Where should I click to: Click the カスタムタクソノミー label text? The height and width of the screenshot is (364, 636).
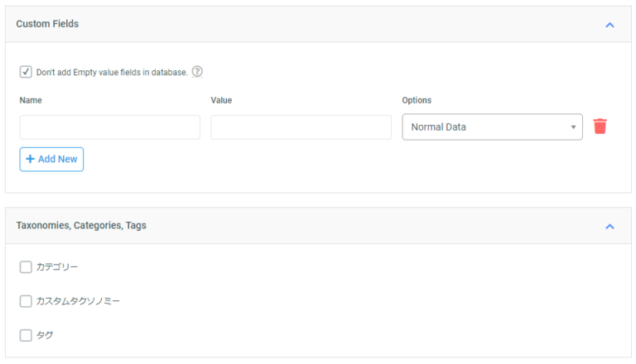78,301
